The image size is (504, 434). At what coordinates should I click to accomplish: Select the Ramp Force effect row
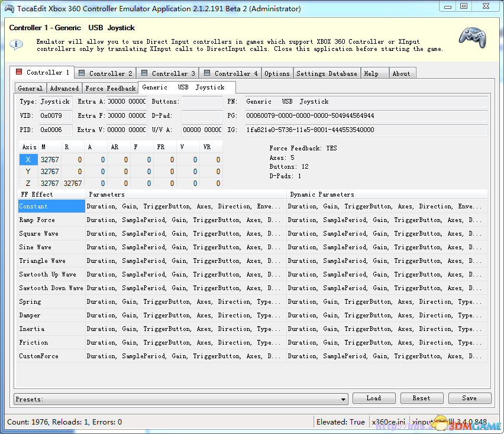click(253, 220)
